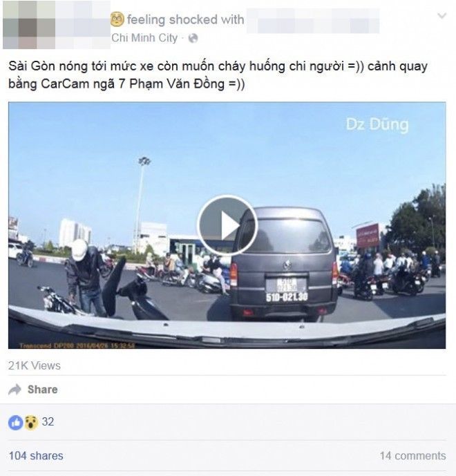Open the blurred poster profile picture

click(29, 25)
